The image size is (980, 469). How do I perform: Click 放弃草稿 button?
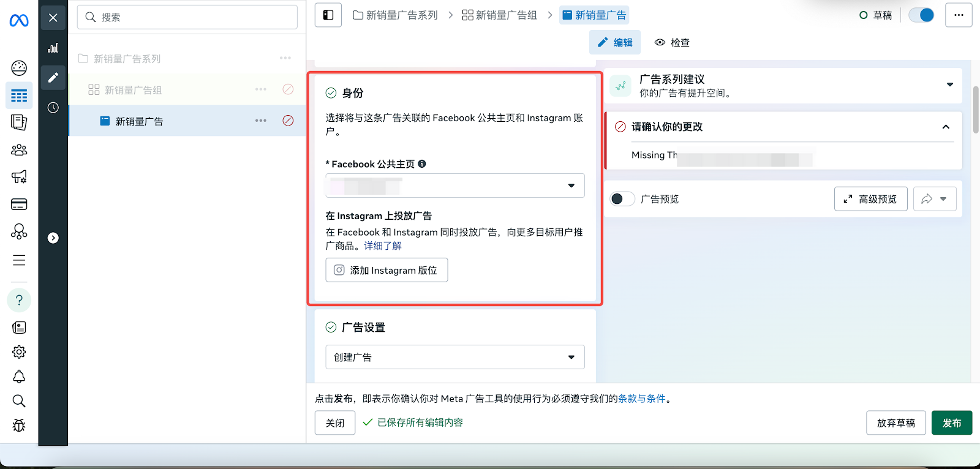896,423
